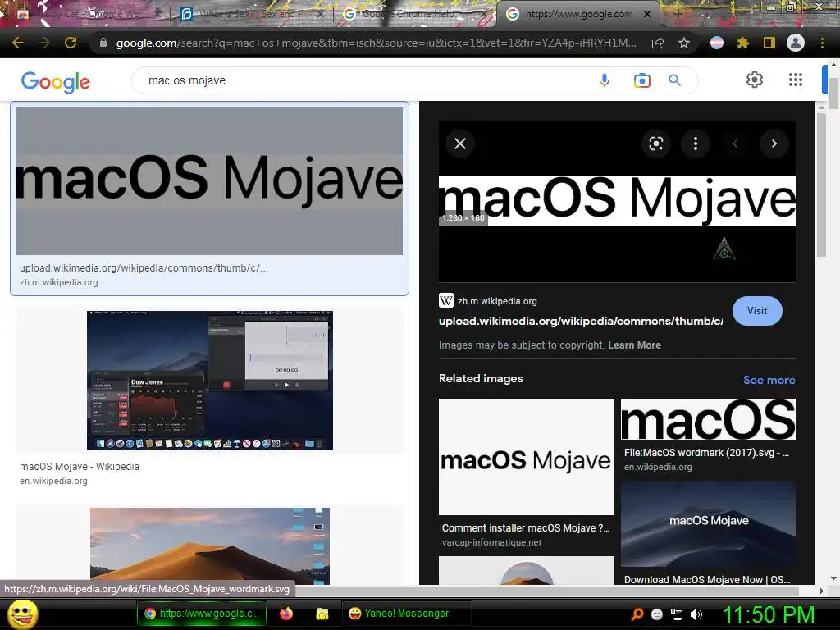This screenshot has width=840, height=630.
Task: Open the Google apps grid
Action: pyautogui.click(x=796, y=80)
